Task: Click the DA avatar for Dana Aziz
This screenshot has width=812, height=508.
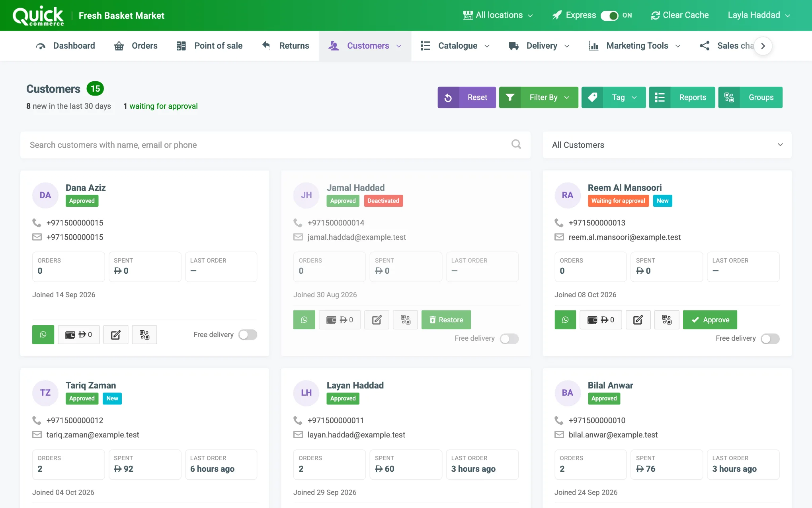Action: pyautogui.click(x=45, y=195)
